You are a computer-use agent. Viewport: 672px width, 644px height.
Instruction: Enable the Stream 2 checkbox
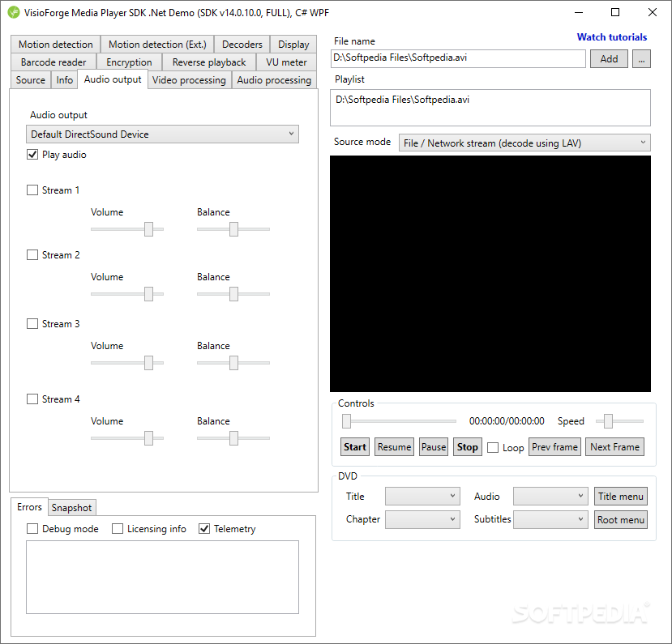[32, 255]
